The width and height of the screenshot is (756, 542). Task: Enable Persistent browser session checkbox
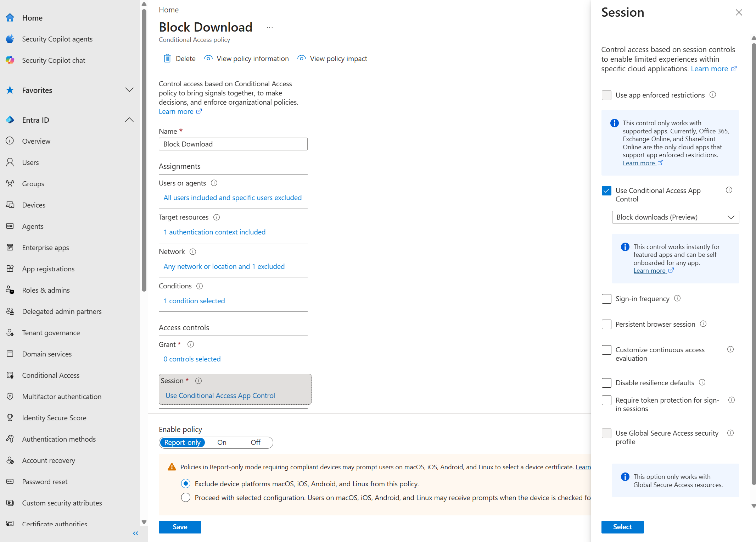tap(606, 324)
